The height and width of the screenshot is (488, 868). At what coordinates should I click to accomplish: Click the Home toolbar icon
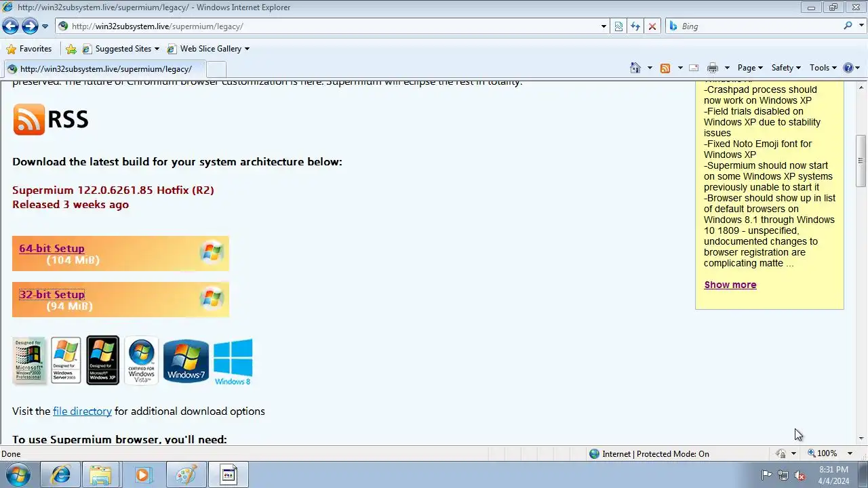635,68
